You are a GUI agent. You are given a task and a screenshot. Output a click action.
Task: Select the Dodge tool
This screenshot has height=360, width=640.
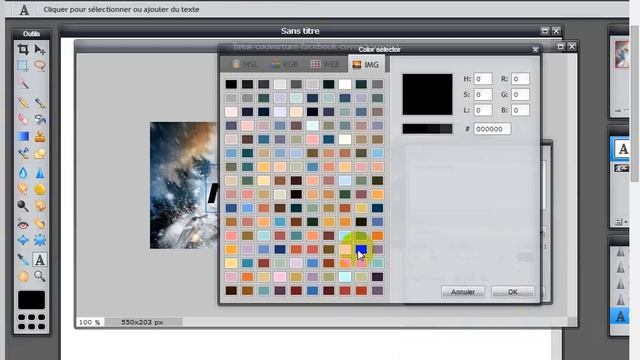coord(23,206)
